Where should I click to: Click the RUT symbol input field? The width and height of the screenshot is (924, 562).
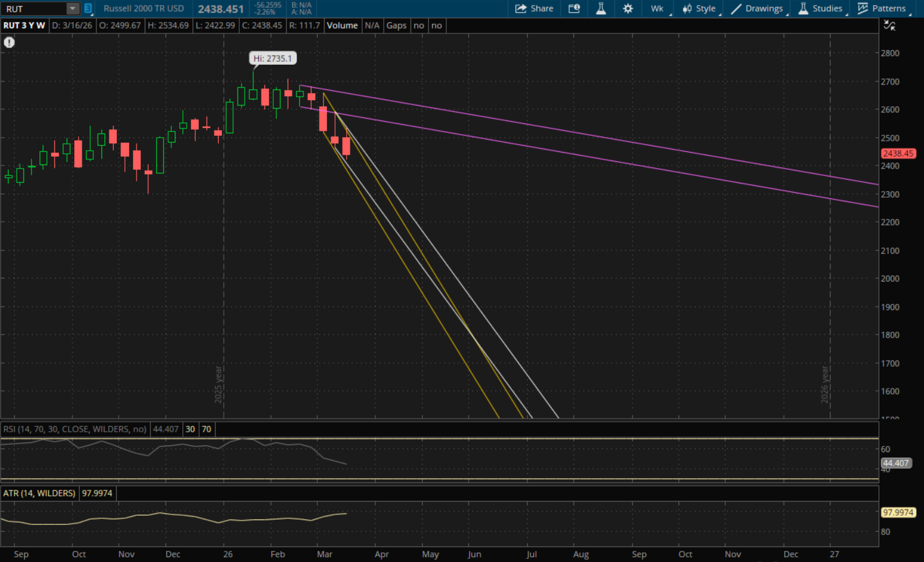pyautogui.click(x=34, y=9)
